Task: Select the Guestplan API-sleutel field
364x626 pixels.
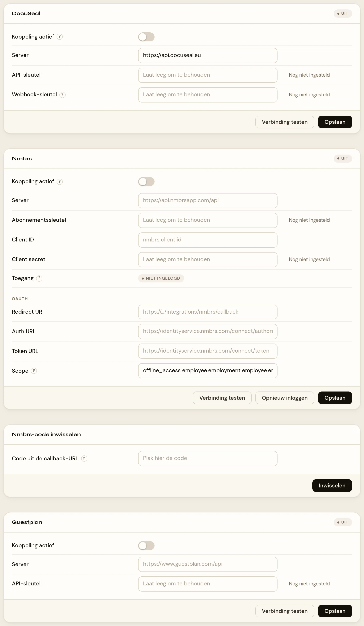Action: 208,584
